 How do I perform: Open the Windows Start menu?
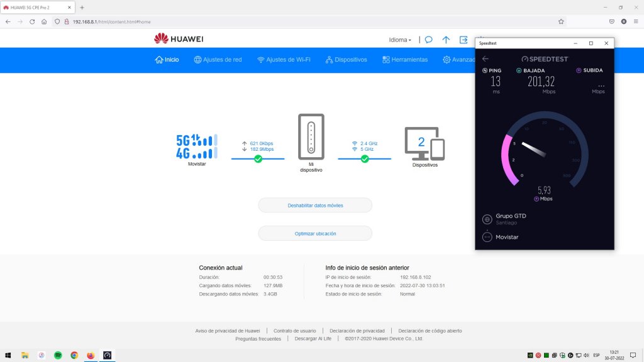coord(8,355)
